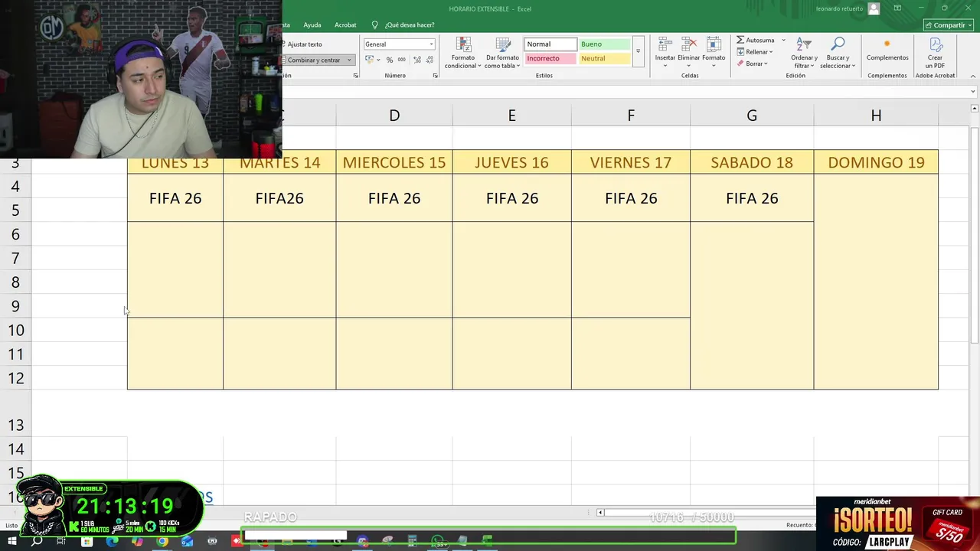Click the Eliminar cells icon
Image resolution: width=980 pixels, height=551 pixels.
(x=688, y=44)
